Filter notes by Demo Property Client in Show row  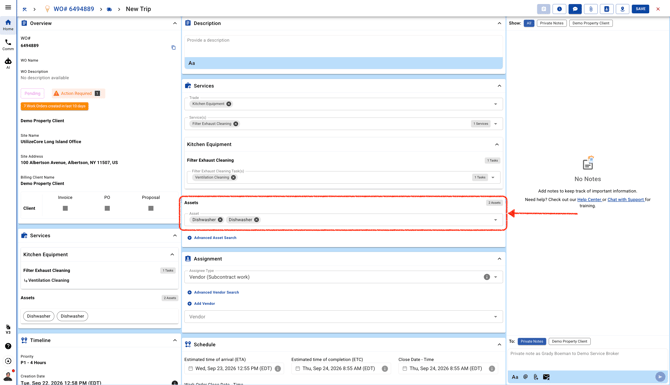(591, 23)
